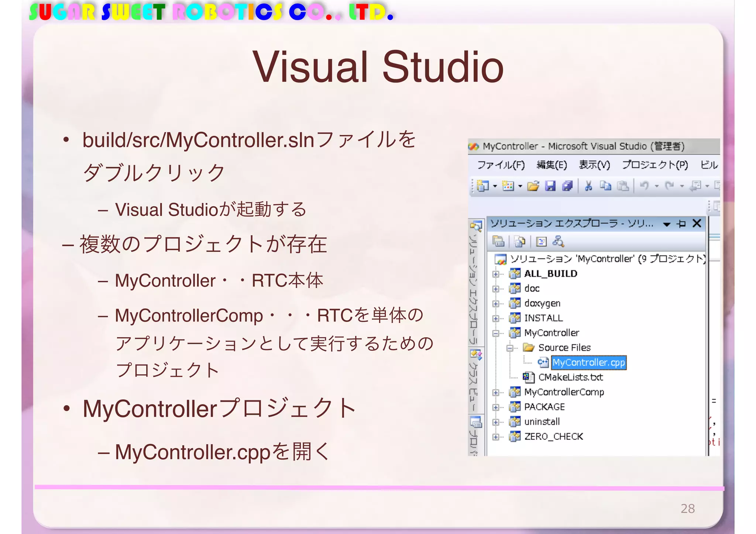Select the solution 'MyController' root node
Viewport: 756px width, 534px height.
pos(608,259)
